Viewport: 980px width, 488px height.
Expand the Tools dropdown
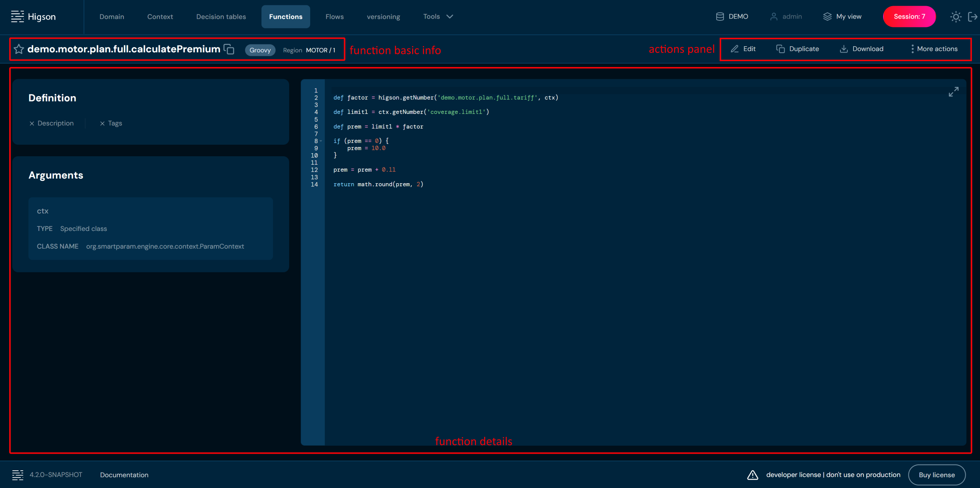tap(438, 17)
